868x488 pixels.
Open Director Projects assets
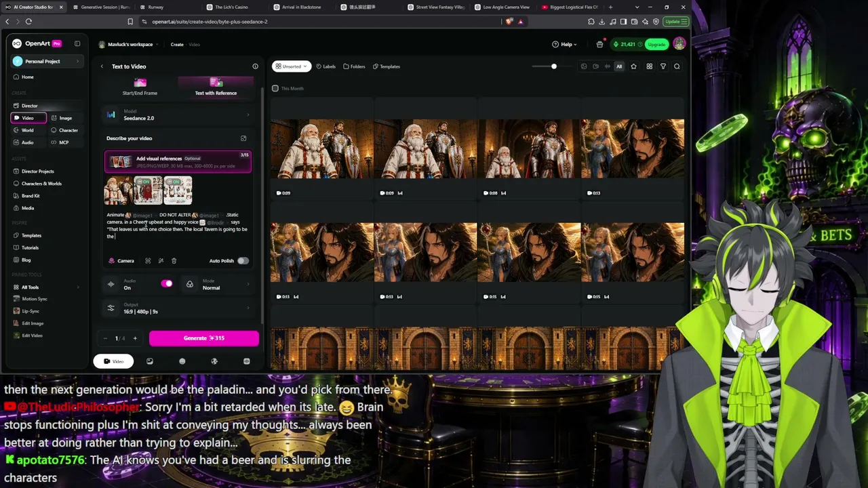(37, 171)
